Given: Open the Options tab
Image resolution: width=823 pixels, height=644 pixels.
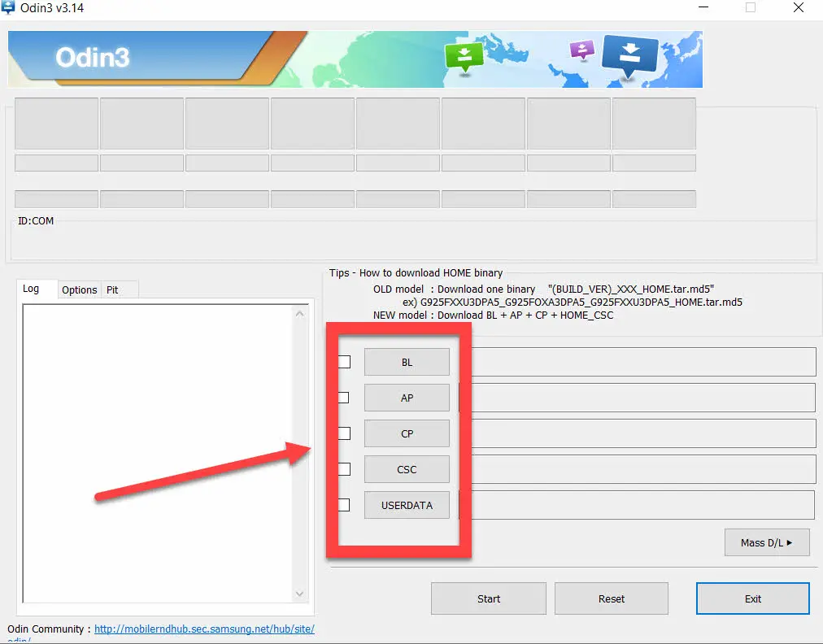Looking at the screenshot, I should [x=79, y=289].
